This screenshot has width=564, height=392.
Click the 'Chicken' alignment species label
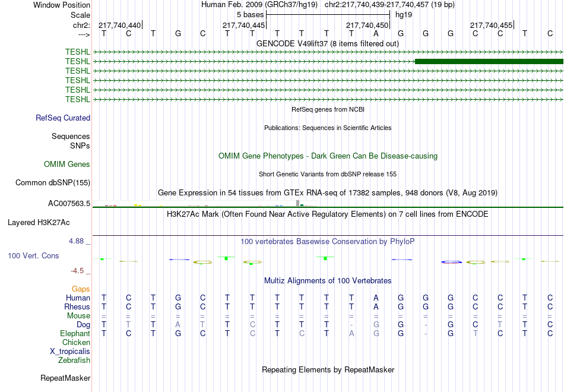tap(76, 342)
